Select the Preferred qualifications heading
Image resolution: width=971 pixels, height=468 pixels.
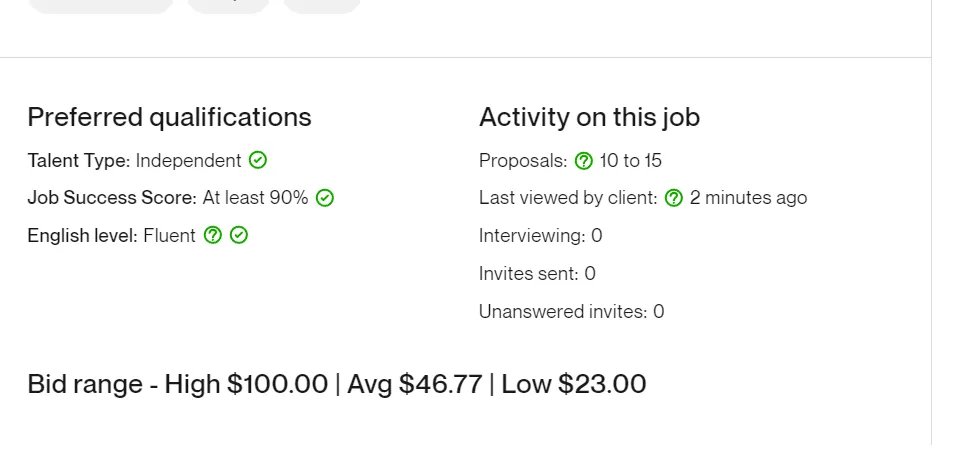(169, 117)
